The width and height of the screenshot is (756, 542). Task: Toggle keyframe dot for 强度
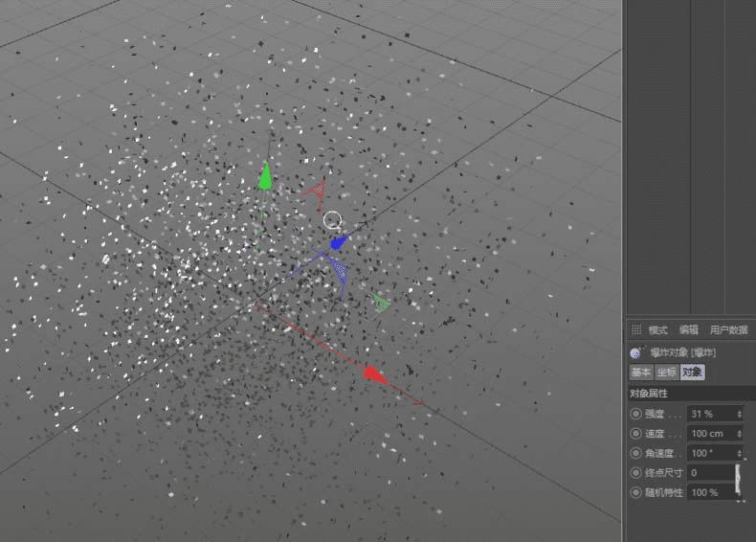pyautogui.click(x=636, y=414)
